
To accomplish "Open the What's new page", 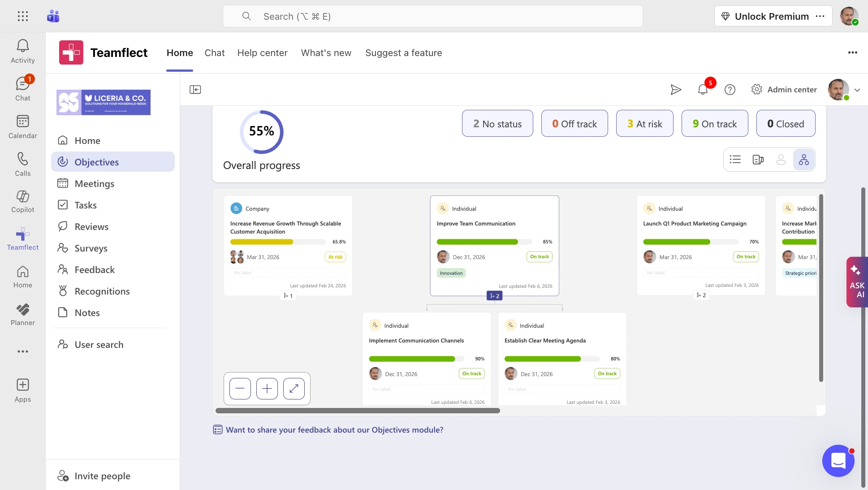I will pyautogui.click(x=326, y=53).
